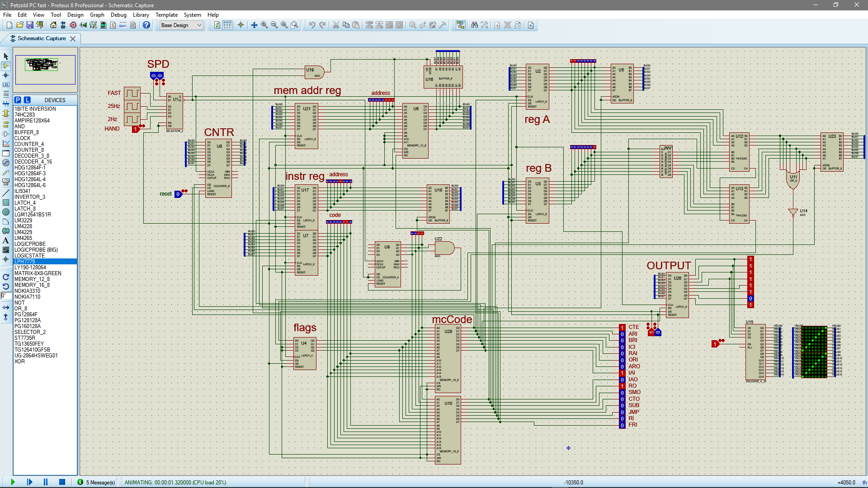Toggle the Wire Autorouter icon

pos(460,25)
